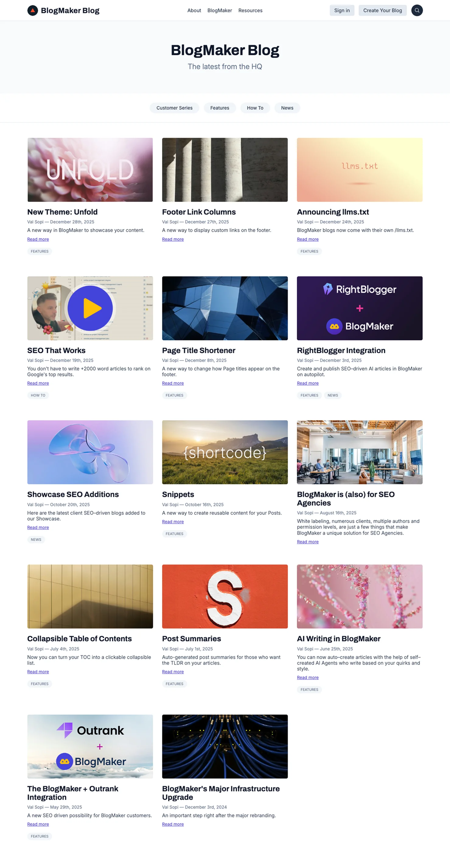Open the UNFOLD theme thumbnail

point(90,170)
